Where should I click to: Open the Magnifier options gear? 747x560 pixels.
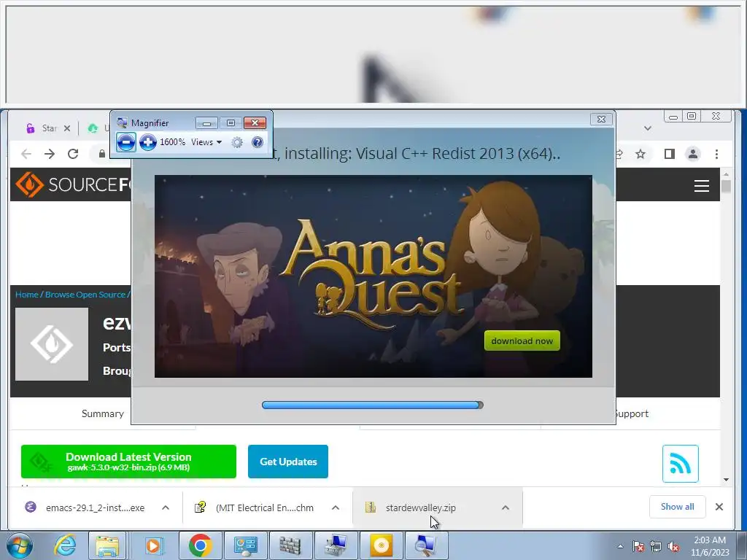click(237, 142)
